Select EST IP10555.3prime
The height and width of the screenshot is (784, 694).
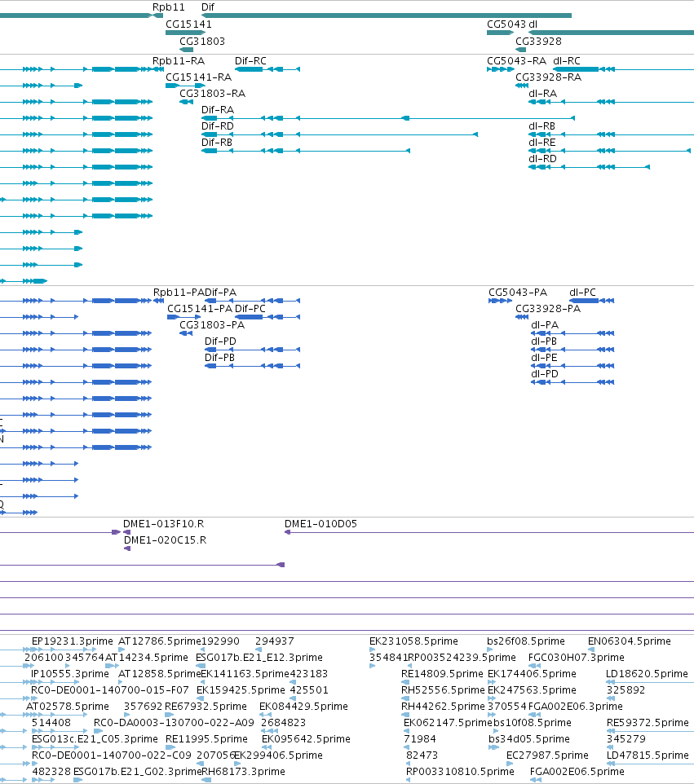(70, 674)
